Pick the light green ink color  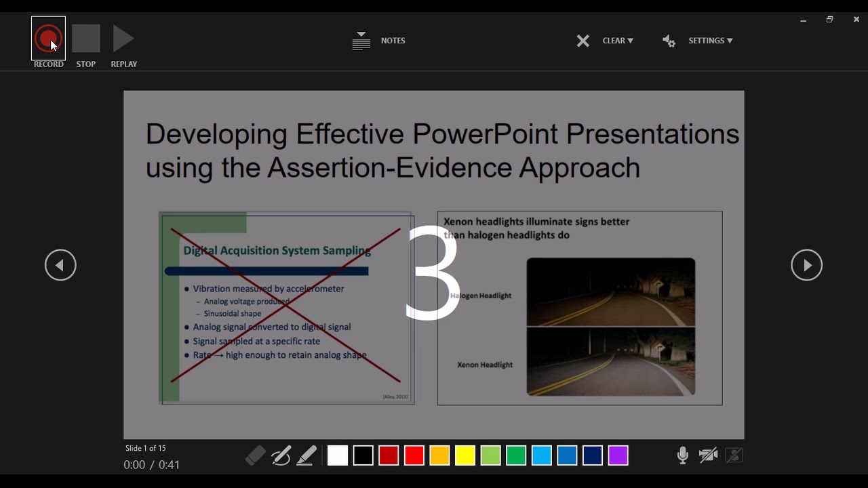(490, 455)
